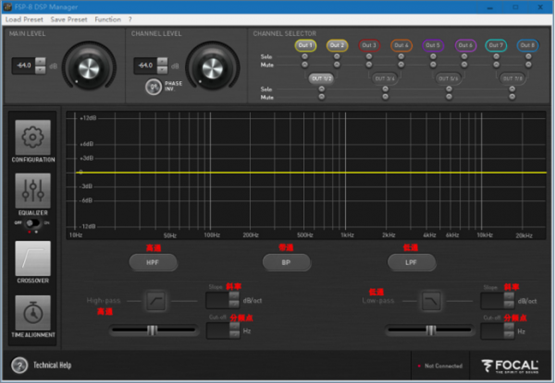The image size is (555, 383).
Task: Select linked pair OUT 5/6
Action: [448, 79]
